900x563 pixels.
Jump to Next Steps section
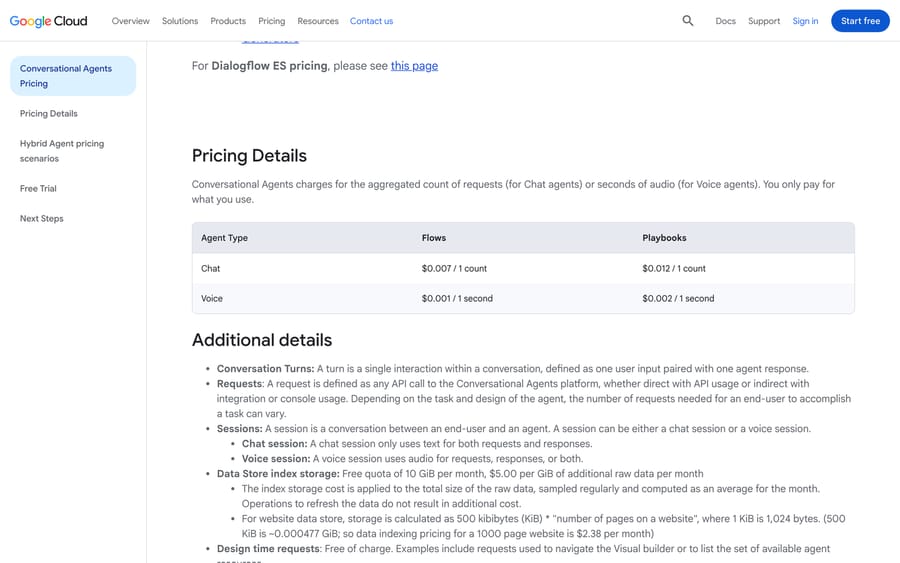click(41, 219)
